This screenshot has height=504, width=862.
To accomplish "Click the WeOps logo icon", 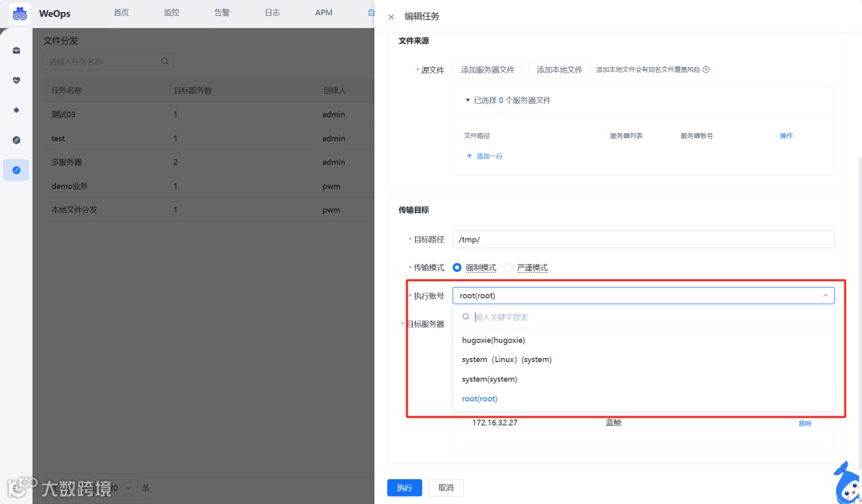I will [20, 14].
